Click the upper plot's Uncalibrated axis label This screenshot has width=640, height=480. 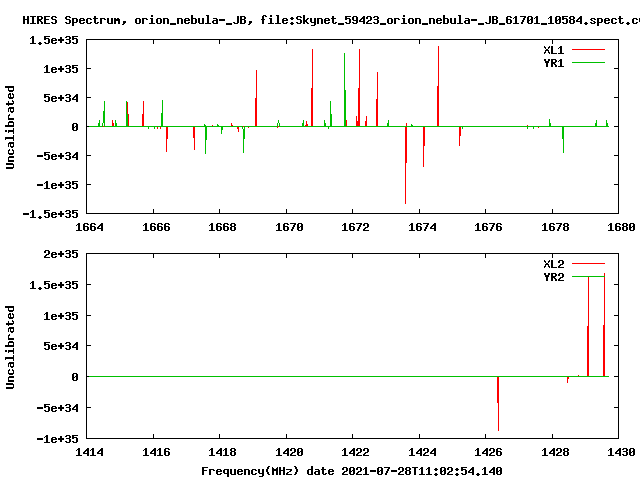pos(10,127)
